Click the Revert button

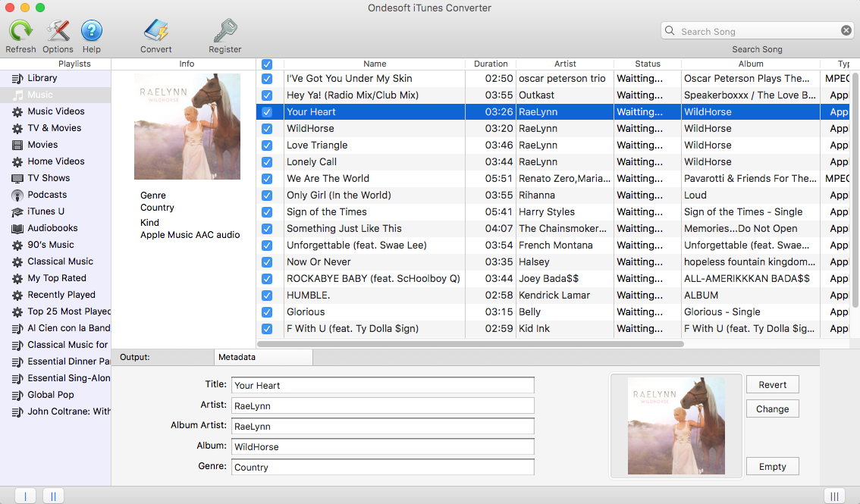click(x=772, y=385)
